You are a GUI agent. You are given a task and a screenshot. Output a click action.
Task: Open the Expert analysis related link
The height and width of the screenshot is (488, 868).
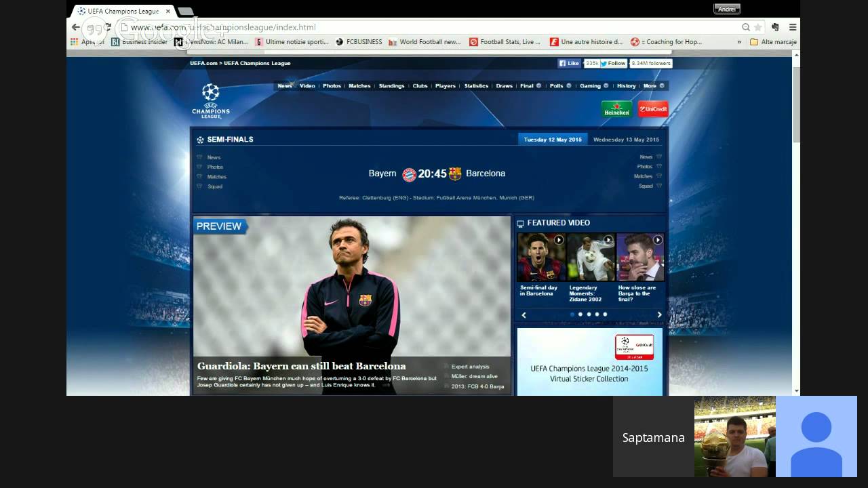470,367
